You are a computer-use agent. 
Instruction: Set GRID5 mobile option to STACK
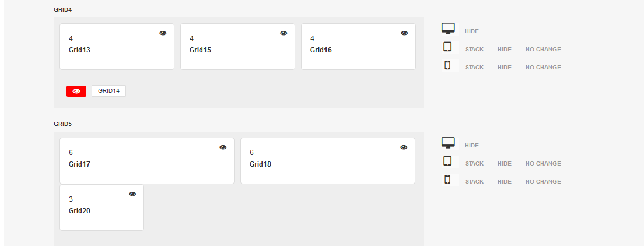(x=474, y=181)
